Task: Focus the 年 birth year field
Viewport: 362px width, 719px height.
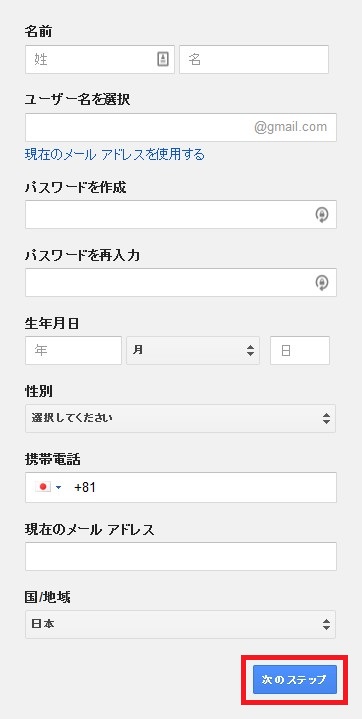Action: (73, 350)
